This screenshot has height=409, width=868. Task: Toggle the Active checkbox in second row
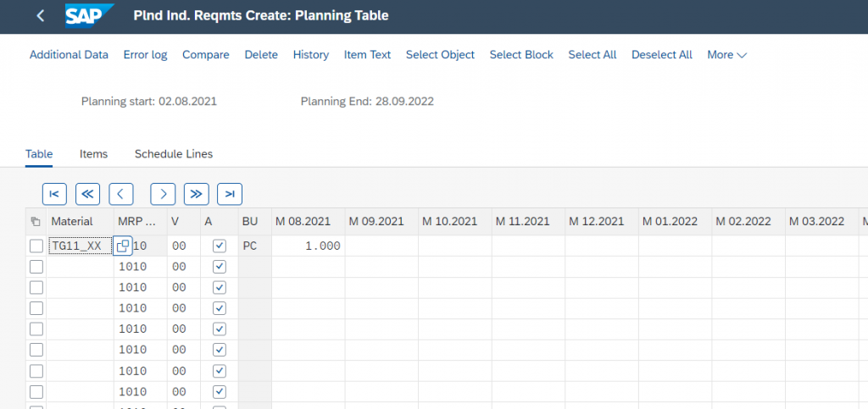(220, 267)
